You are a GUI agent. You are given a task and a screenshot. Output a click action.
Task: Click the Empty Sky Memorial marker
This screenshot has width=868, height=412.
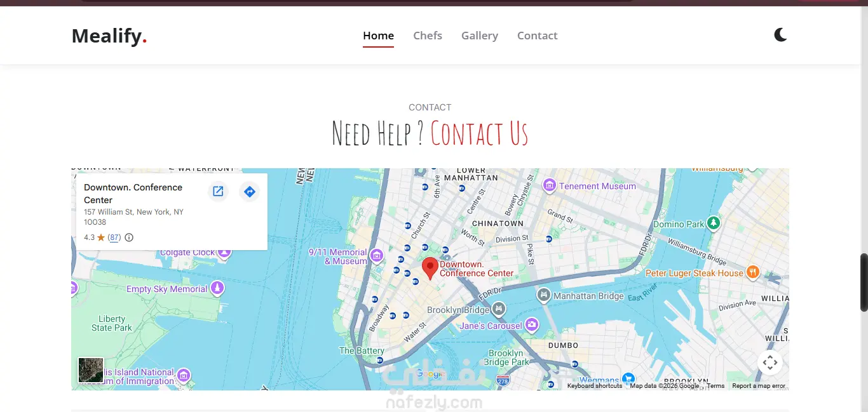tap(217, 288)
